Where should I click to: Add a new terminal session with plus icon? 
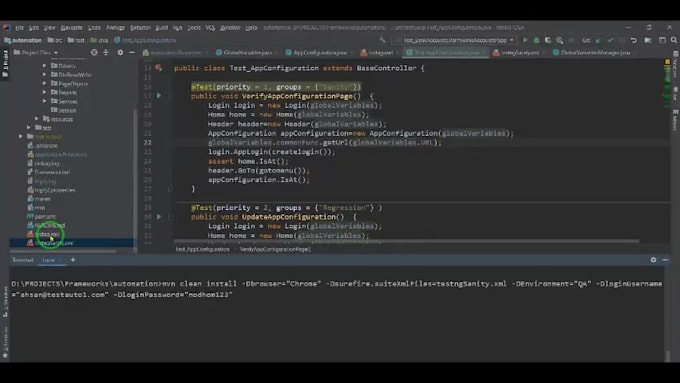click(73, 260)
